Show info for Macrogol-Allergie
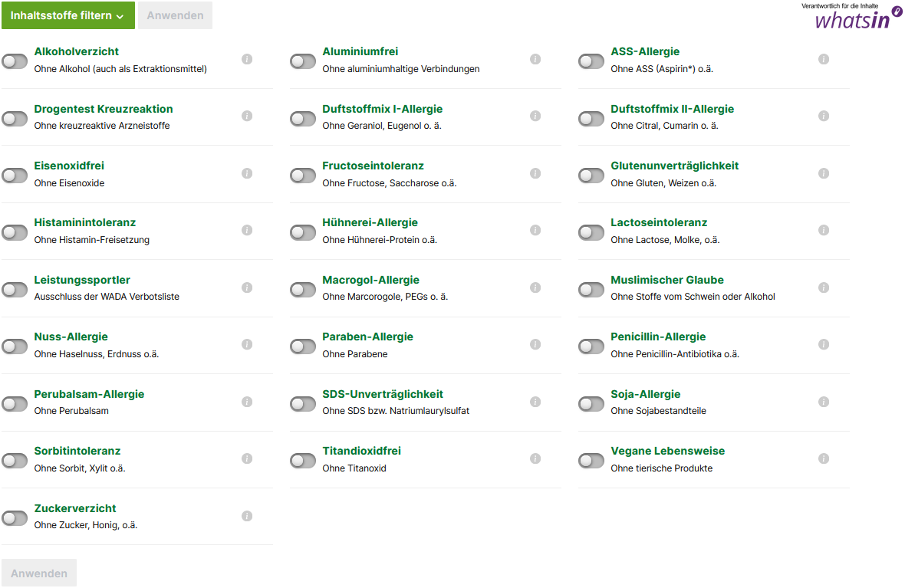This screenshot has height=588, width=905. point(535,287)
